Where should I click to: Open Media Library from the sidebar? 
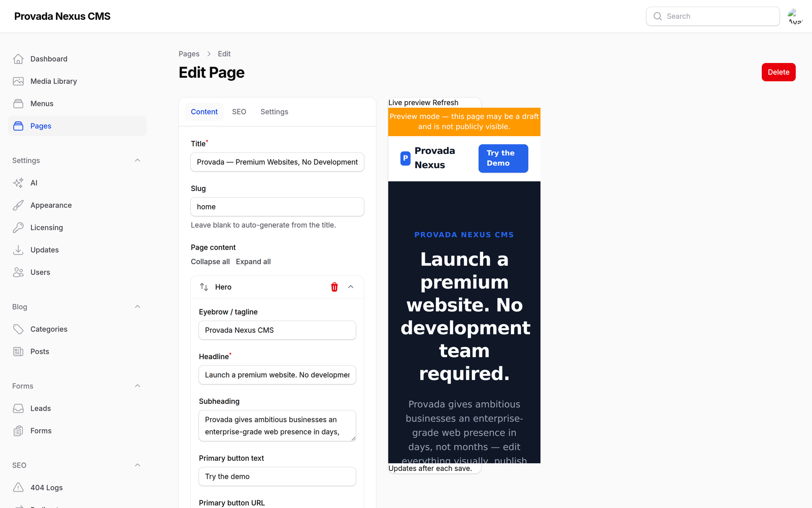pyautogui.click(x=77, y=81)
